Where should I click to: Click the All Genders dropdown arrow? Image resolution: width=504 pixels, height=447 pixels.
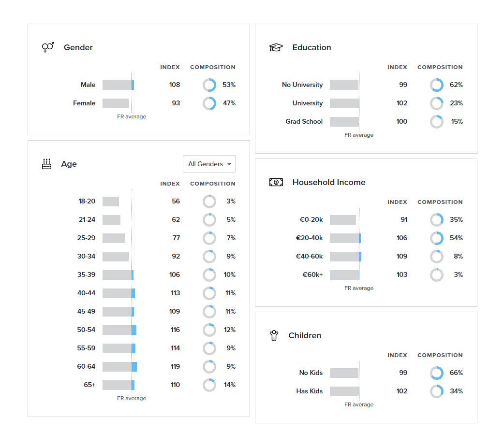point(229,164)
